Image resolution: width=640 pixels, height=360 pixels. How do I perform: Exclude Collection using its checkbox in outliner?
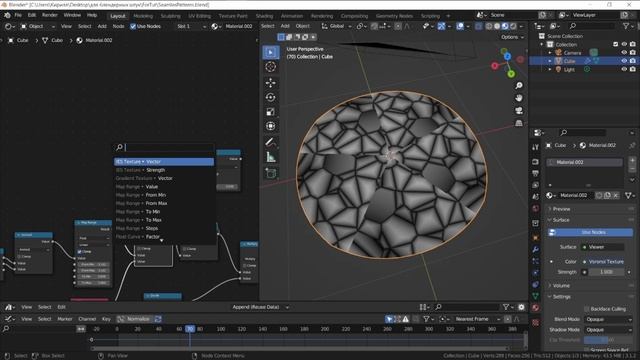click(616, 44)
